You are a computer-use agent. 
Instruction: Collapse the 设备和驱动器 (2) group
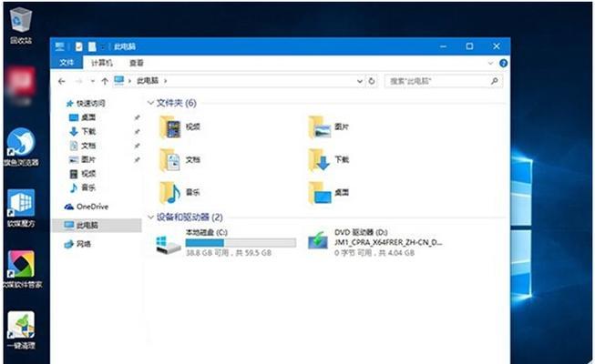pos(150,217)
